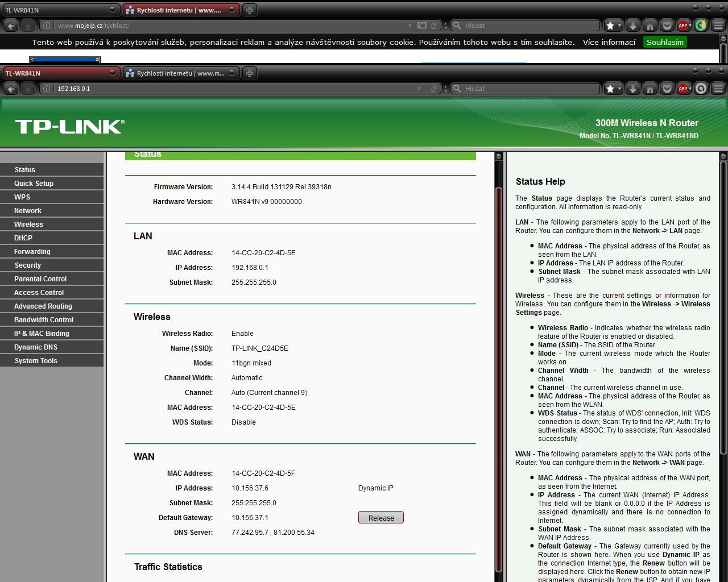Viewport: 728px width, 582px height.
Task: Expand the Adblock Plus dropdown arrow in the mojeip.cz window
Action: [x=690, y=26]
